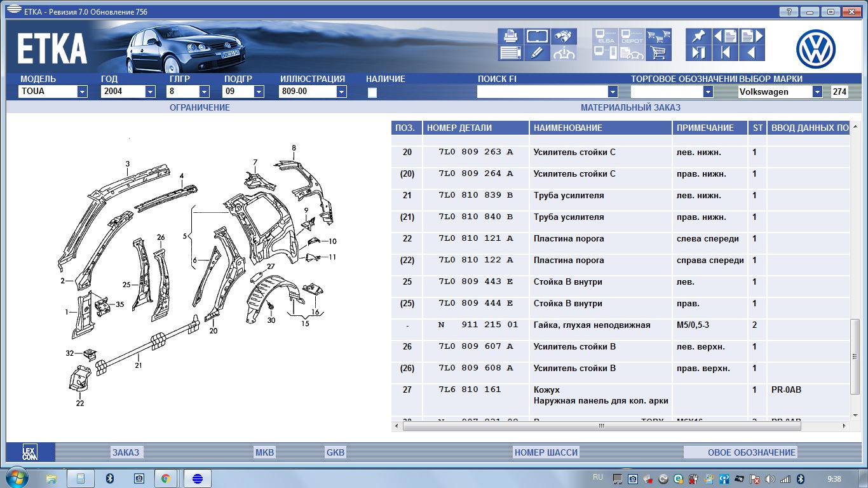
Task: Click the НОМЕР ШАССИ button
Action: pyautogui.click(x=546, y=452)
